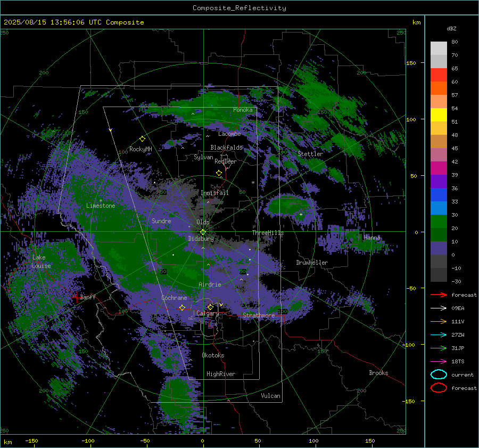Image resolution: width=479 pixels, height=448 pixels.
Task: Click the HighRiver town label
Action: coord(221,374)
